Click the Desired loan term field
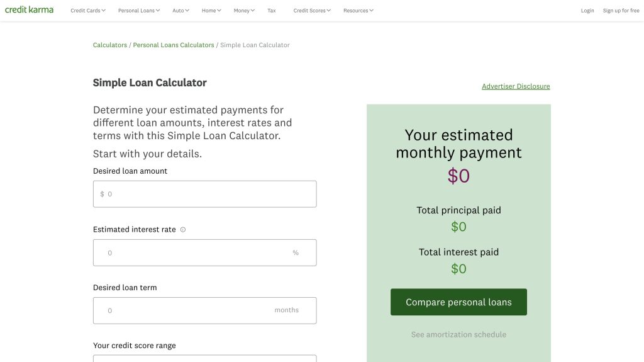This screenshot has height=362, width=644. [x=204, y=310]
